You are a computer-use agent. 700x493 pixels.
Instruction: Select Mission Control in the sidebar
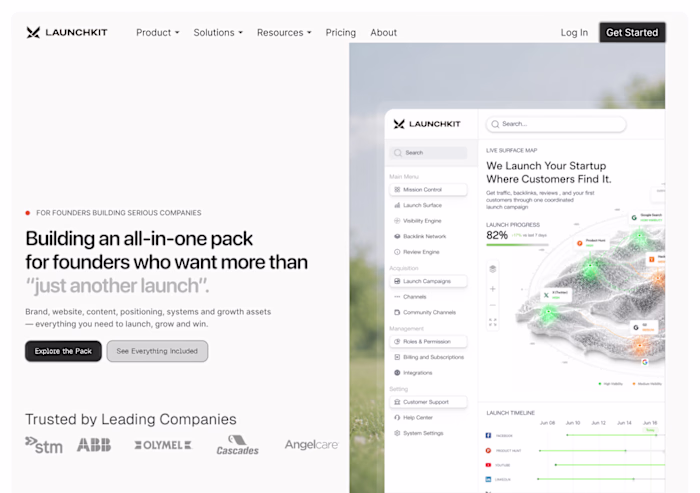(x=429, y=190)
